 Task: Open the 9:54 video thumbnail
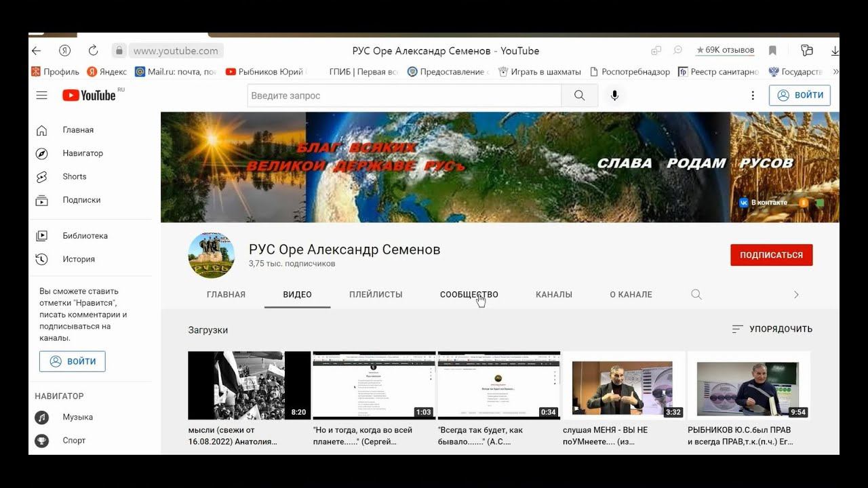pos(749,386)
